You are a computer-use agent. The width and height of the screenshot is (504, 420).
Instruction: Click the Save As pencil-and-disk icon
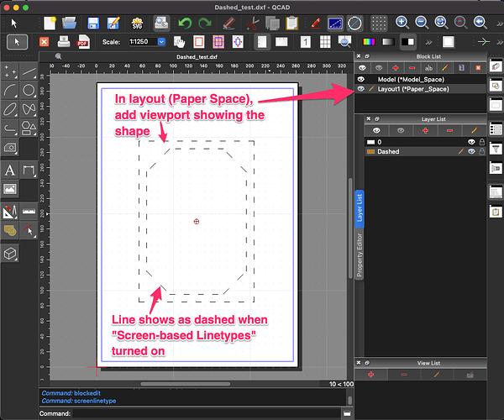tap(113, 24)
